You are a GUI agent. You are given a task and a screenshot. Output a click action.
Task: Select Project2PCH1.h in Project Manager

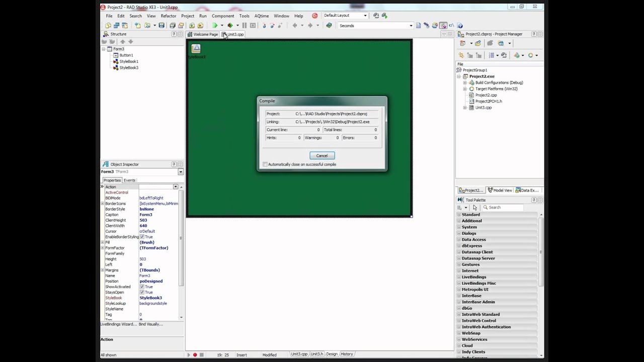point(489,101)
